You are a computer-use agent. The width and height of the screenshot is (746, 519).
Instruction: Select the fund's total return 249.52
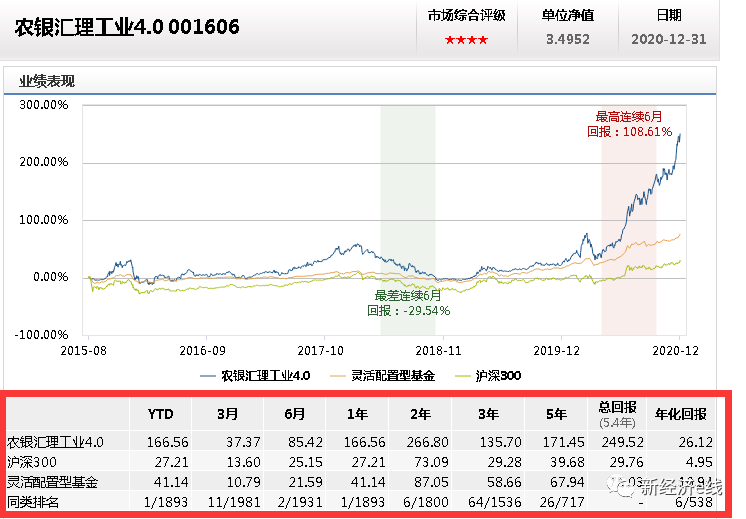[622, 442]
